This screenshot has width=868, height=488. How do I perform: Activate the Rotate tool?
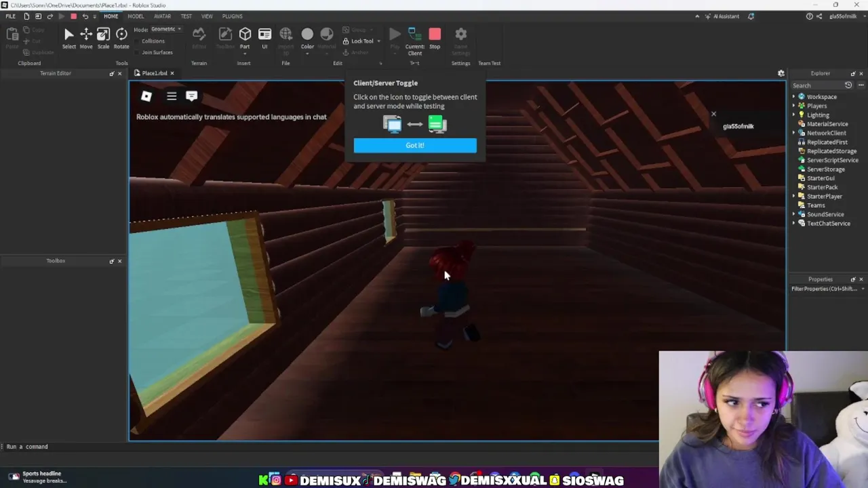click(121, 38)
